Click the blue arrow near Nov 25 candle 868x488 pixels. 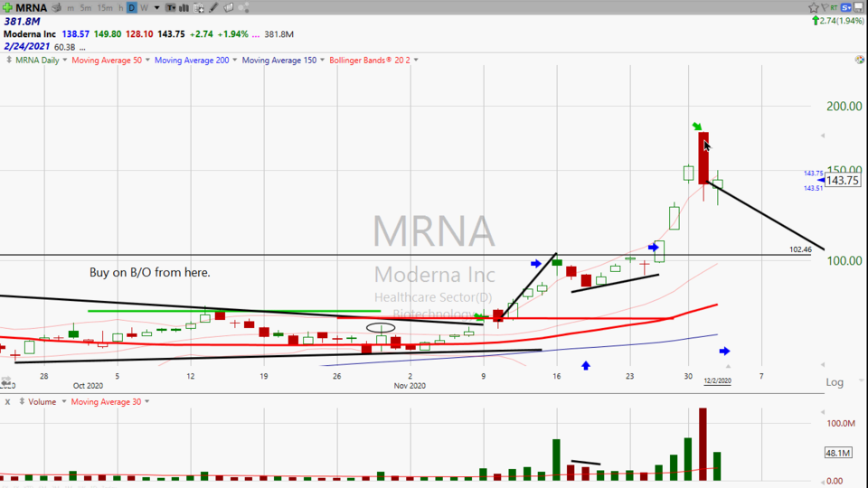(x=653, y=248)
